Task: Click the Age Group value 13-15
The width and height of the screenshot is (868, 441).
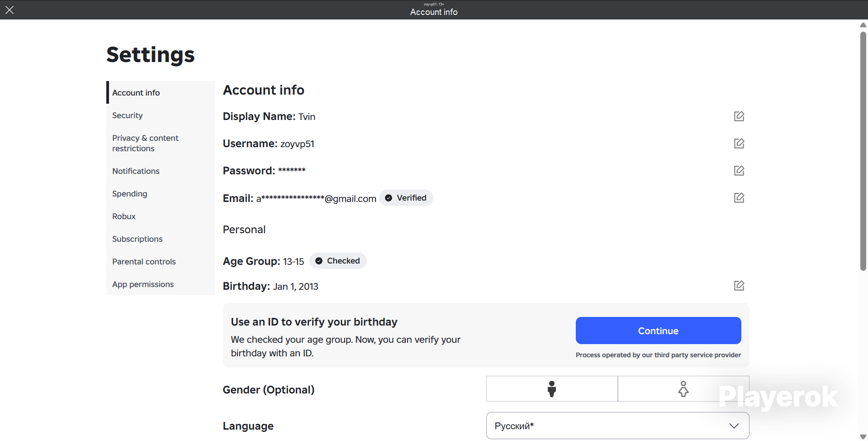Action: click(x=294, y=262)
